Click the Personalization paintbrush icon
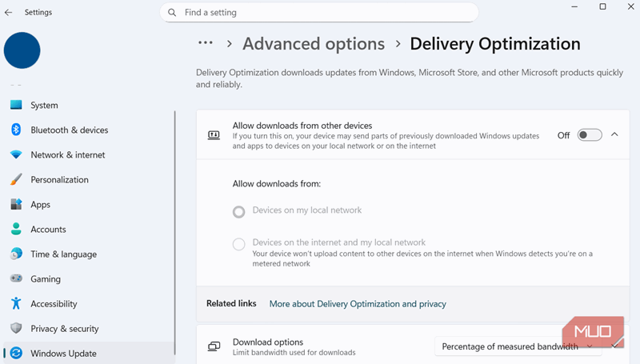 tap(16, 179)
